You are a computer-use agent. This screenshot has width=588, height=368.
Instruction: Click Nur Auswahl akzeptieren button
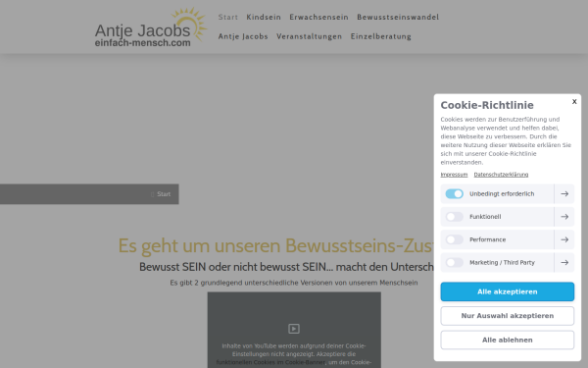507,316
